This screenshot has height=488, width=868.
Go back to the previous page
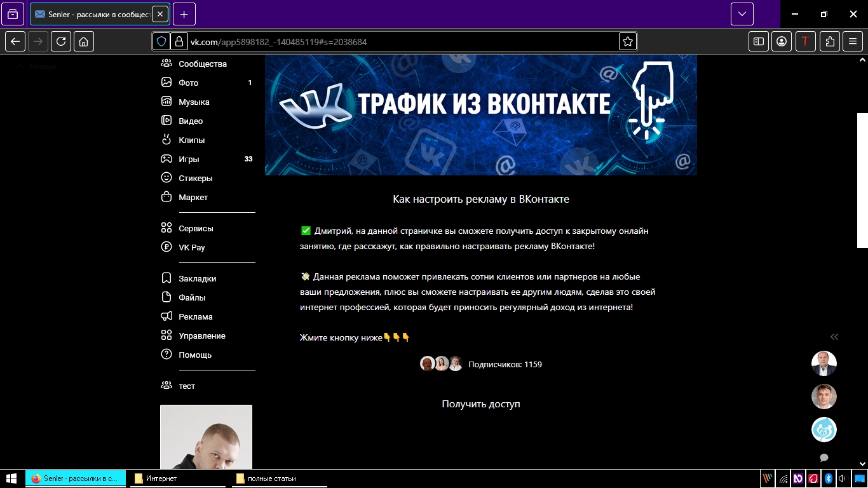(15, 41)
